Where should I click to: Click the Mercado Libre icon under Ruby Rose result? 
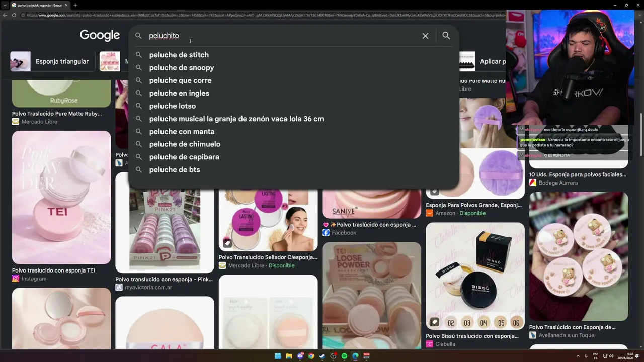16,122
